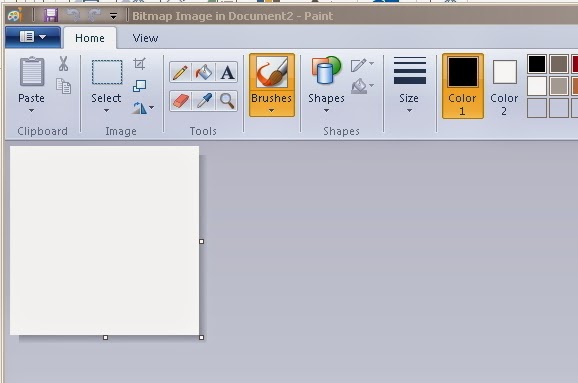
Task: Click the Crop icon
Action: coord(139,64)
